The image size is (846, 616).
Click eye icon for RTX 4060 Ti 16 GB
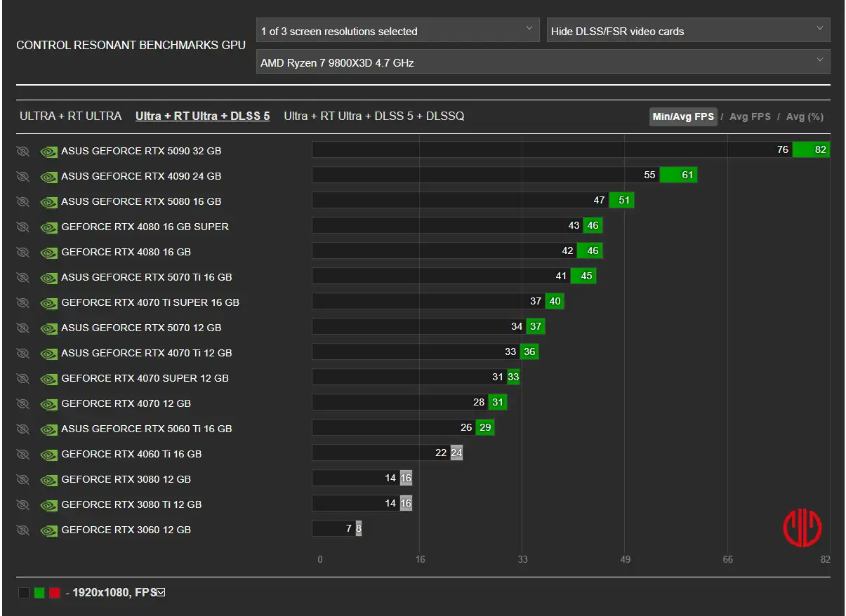22,454
